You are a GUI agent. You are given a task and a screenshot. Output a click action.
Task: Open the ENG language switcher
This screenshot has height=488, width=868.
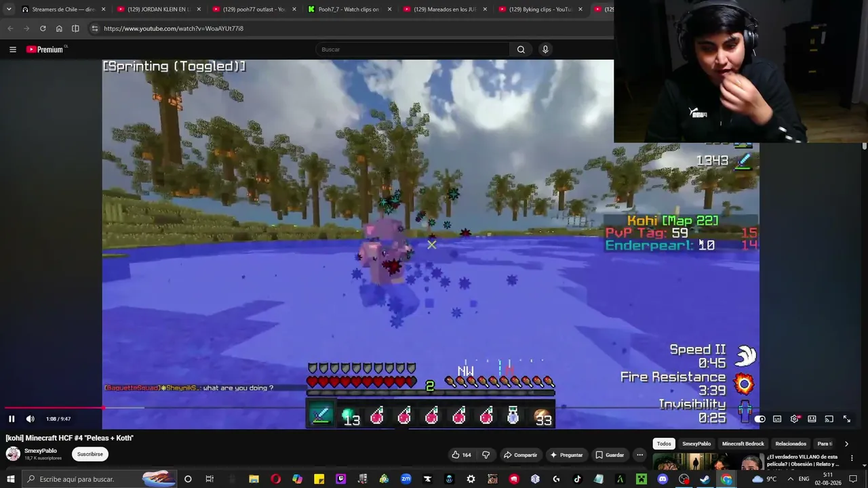(804, 479)
